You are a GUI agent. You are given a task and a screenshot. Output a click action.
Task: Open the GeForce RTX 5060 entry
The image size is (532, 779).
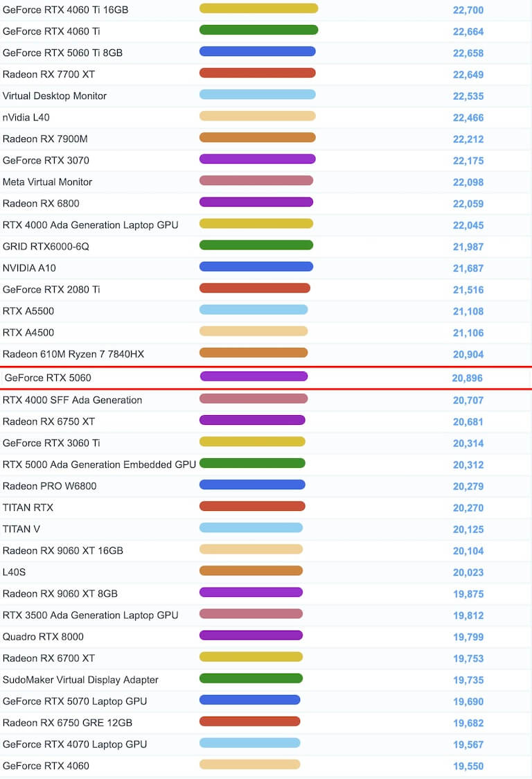coord(48,378)
